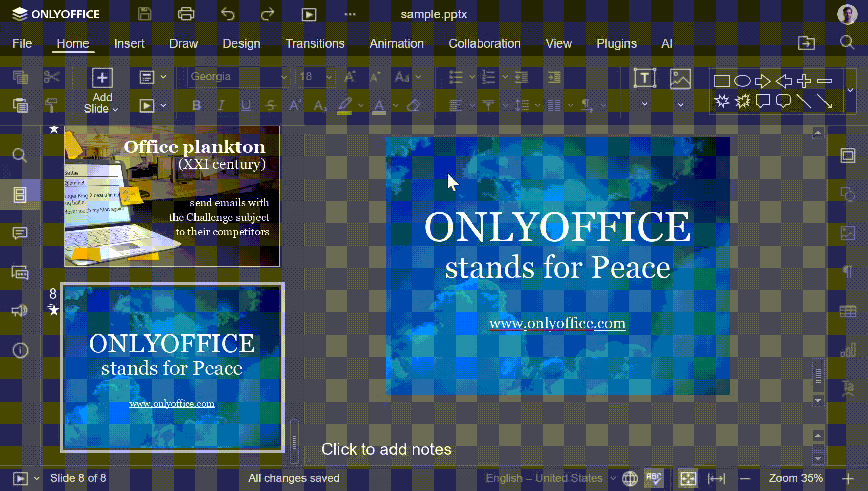Screen dimensions: 868x491
Task: Insert an image from toolbar
Action: tap(680, 78)
